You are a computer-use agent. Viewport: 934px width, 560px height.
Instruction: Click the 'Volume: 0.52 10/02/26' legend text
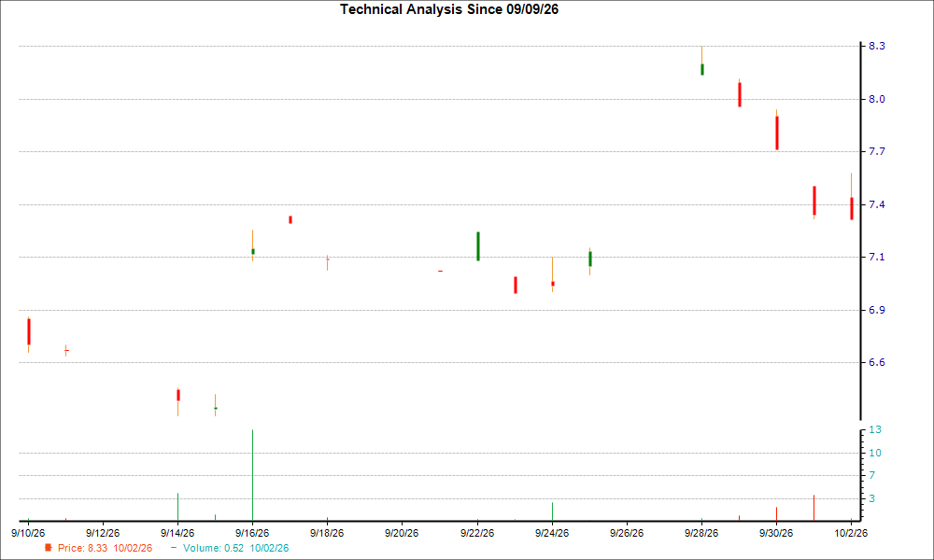236,548
